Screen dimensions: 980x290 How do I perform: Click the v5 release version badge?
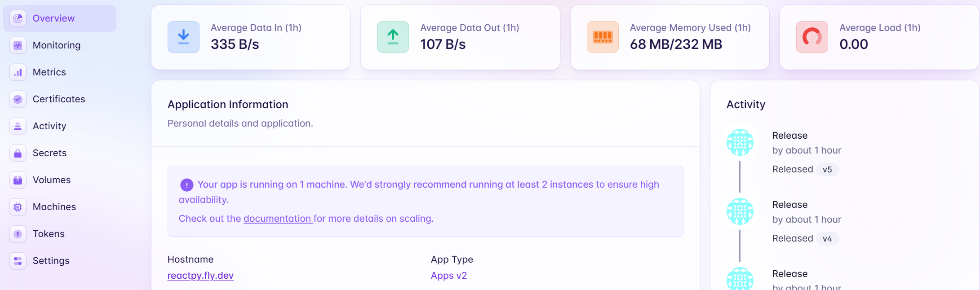[827, 170]
